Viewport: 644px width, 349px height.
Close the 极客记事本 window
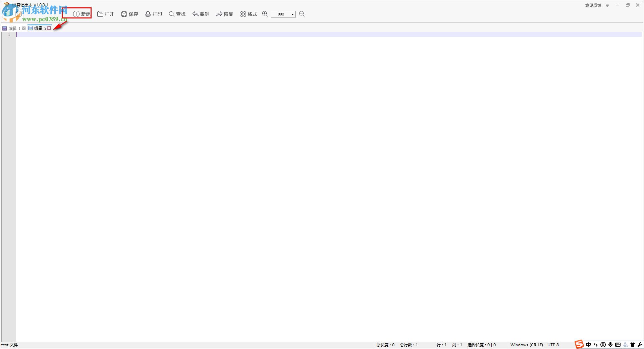638,5
